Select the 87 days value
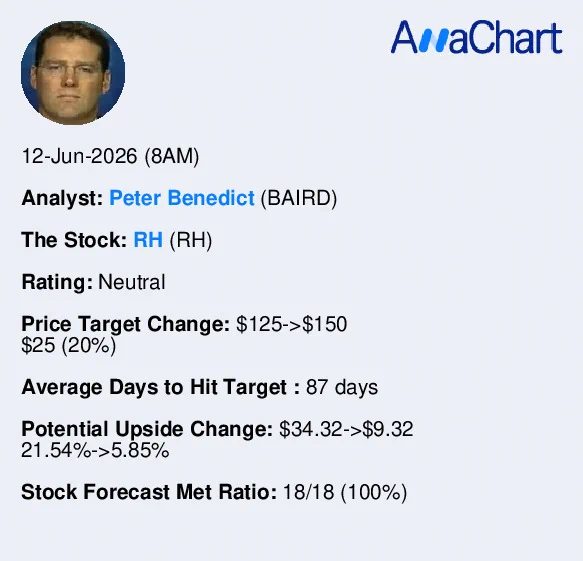The image size is (583, 561). pyautogui.click(x=342, y=387)
